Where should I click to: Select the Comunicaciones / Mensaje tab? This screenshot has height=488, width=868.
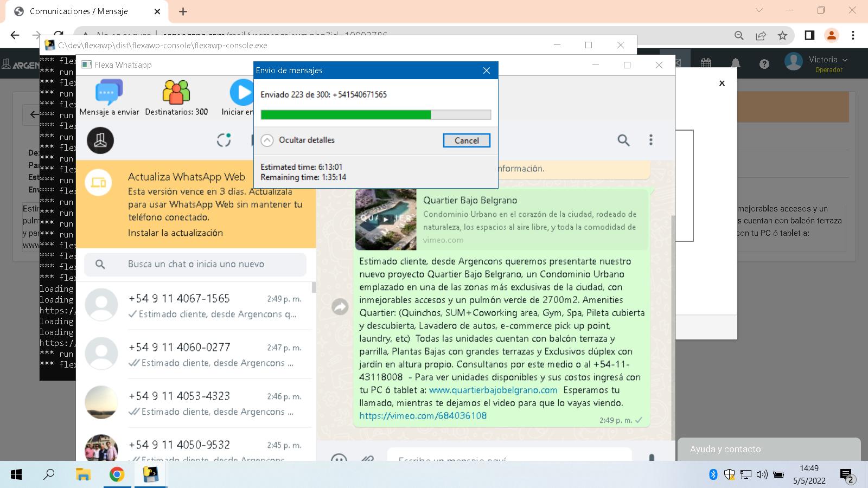click(x=87, y=11)
